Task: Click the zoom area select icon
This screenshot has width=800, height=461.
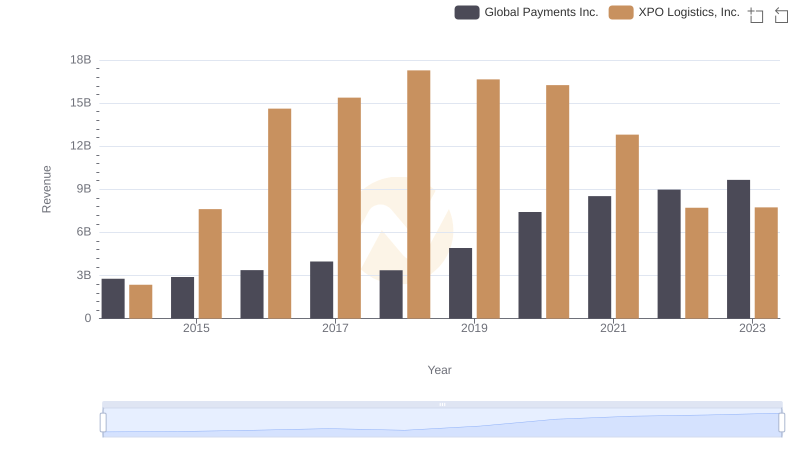Action: [x=756, y=15]
